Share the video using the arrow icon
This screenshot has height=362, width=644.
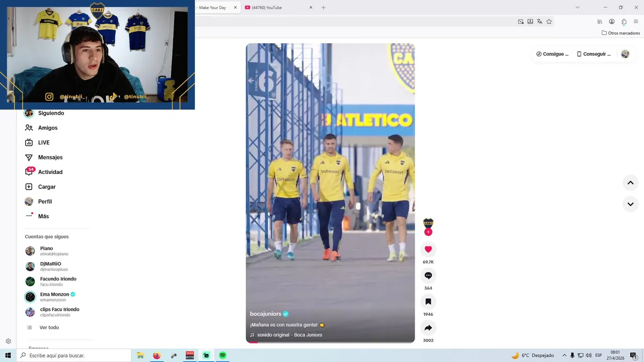pos(428,328)
